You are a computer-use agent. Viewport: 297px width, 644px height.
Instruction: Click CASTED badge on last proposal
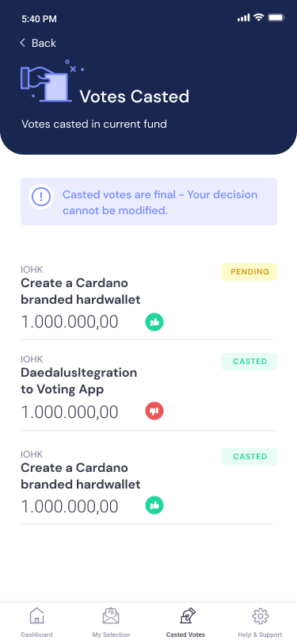coord(249,457)
